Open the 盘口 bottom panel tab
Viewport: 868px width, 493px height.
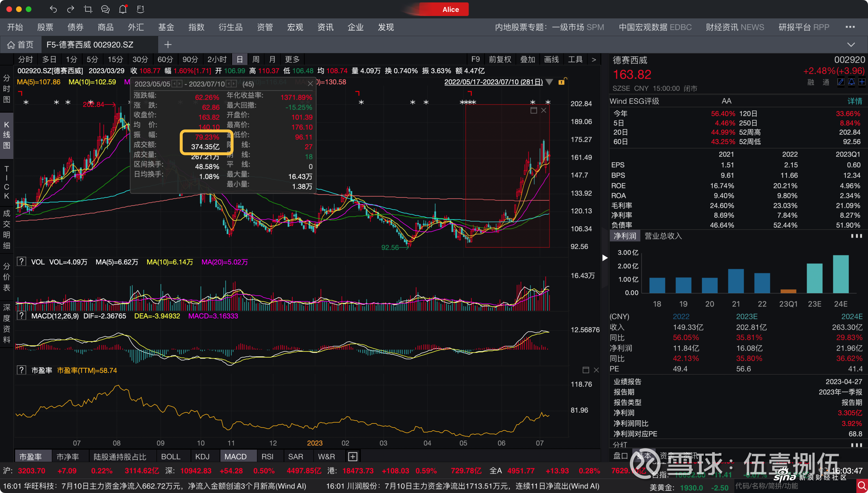point(620,456)
